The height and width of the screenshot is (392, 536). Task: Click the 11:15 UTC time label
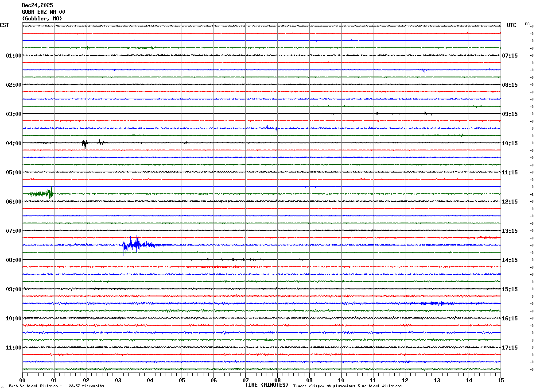coord(510,173)
